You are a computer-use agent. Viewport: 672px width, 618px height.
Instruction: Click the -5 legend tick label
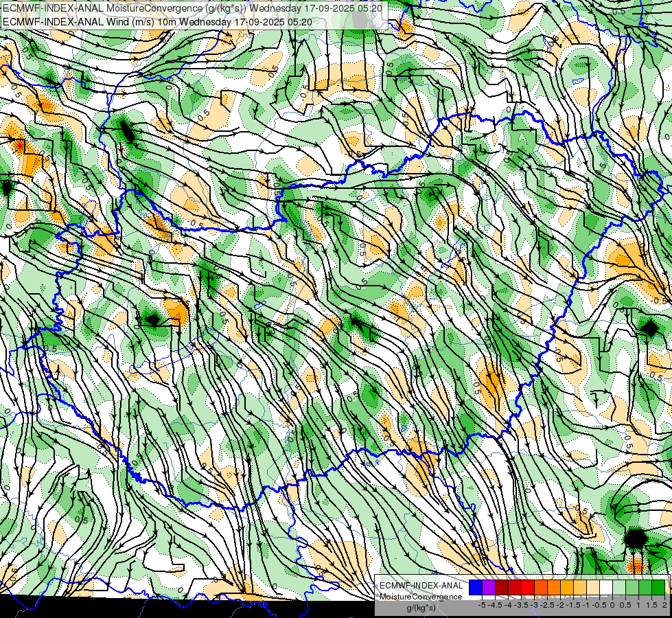pyautogui.click(x=482, y=605)
